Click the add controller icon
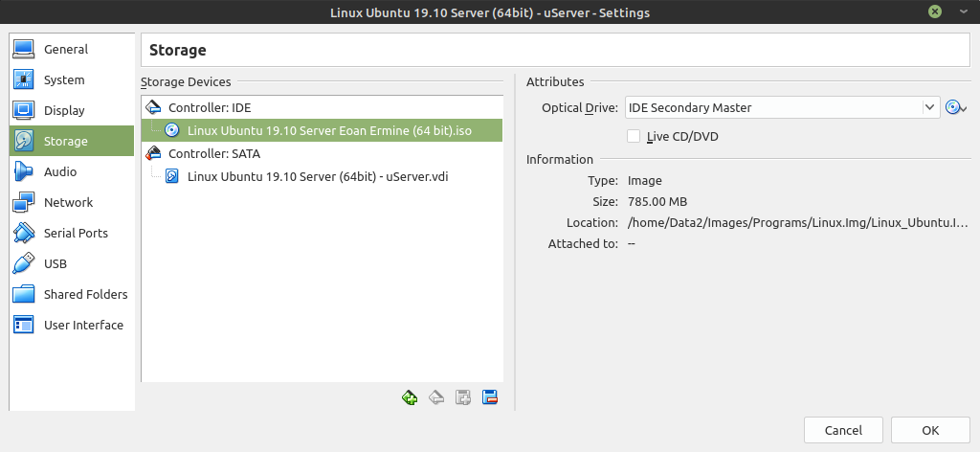This screenshot has height=452, width=980. click(410, 397)
